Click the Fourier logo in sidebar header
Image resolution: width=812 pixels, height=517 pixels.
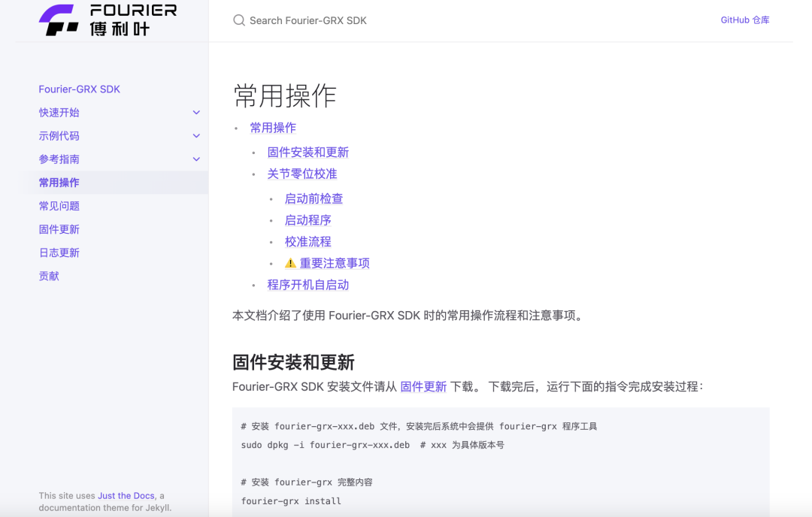(x=108, y=20)
